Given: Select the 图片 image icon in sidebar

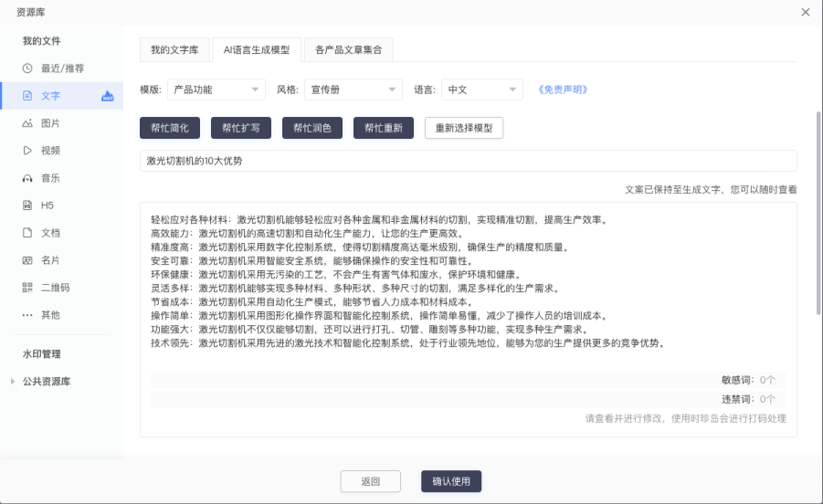Looking at the screenshot, I should click(x=27, y=123).
